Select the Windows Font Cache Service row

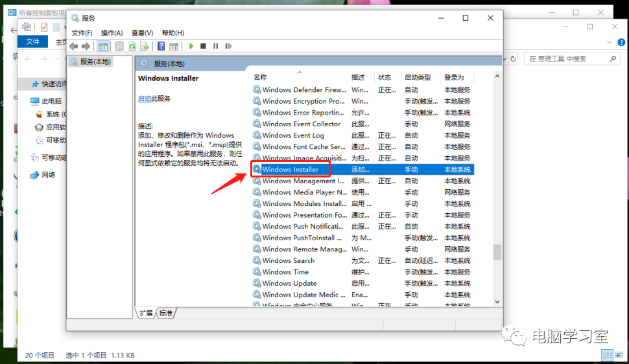(362, 147)
